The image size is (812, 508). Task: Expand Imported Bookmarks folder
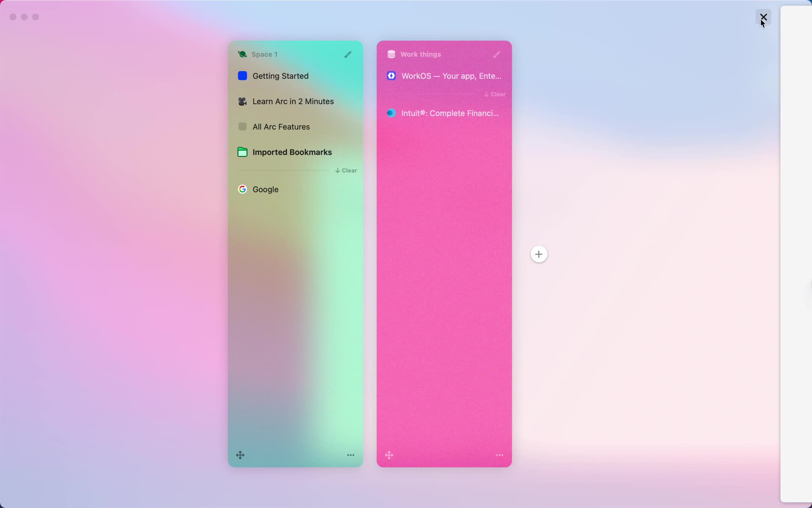[292, 152]
